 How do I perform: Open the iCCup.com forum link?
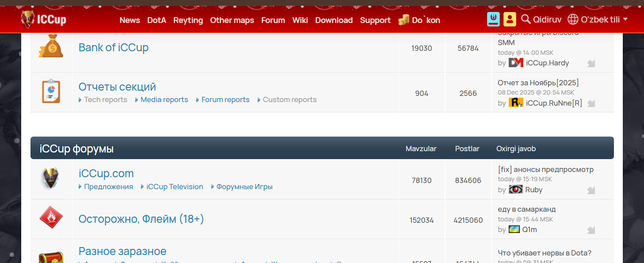(106, 173)
